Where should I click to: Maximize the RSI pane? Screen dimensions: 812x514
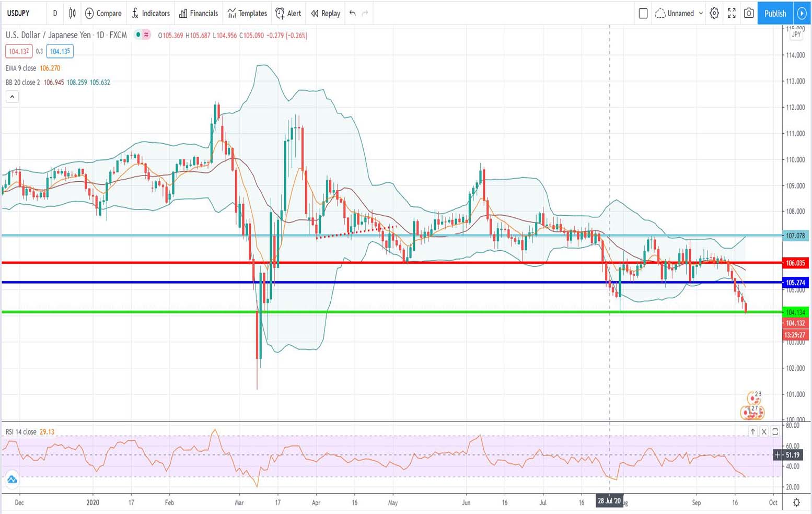[x=775, y=431]
